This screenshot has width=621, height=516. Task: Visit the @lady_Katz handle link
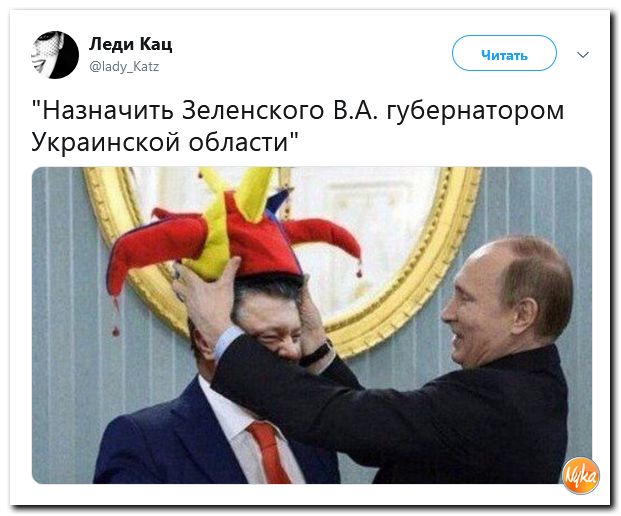124,66
